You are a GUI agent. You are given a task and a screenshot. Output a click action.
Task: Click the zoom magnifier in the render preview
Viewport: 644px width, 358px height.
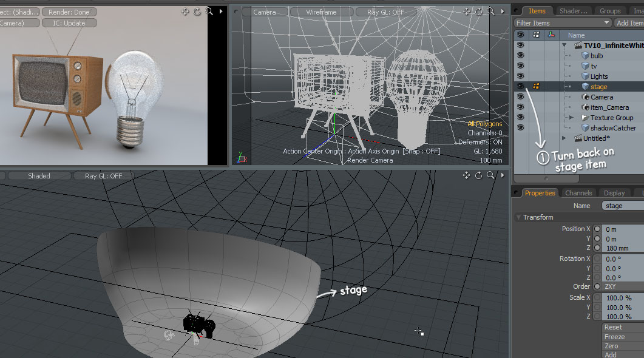(x=209, y=12)
